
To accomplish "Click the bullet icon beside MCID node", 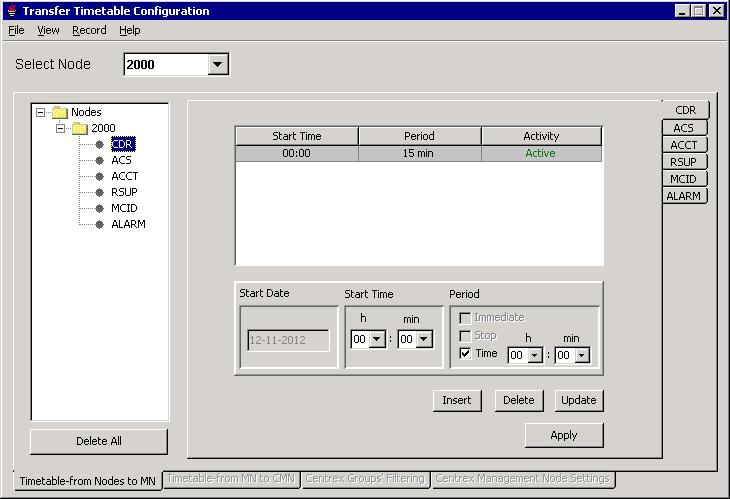I will pos(99,208).
